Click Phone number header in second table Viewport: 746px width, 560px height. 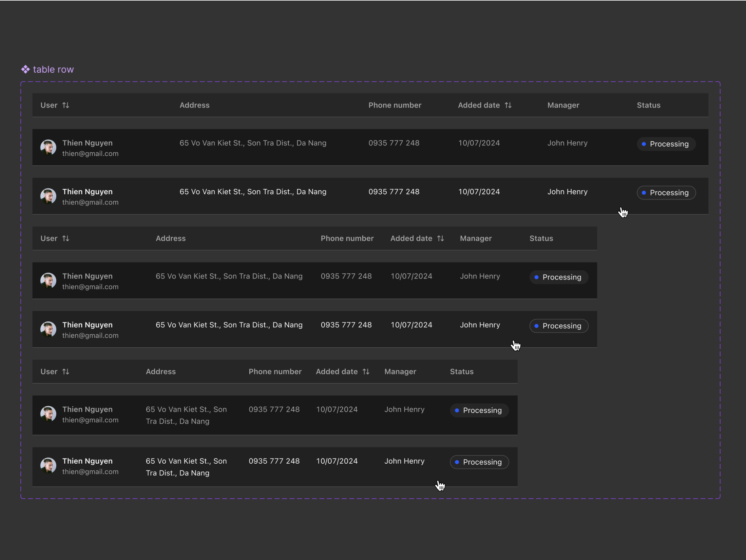[x=347, y=238]
